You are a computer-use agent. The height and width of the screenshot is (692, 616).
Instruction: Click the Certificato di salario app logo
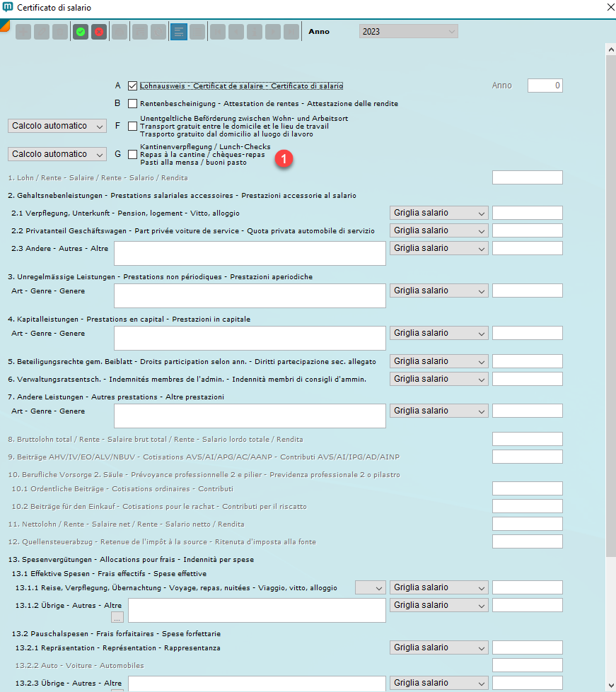pyautogui.click(x=8, y=8)
